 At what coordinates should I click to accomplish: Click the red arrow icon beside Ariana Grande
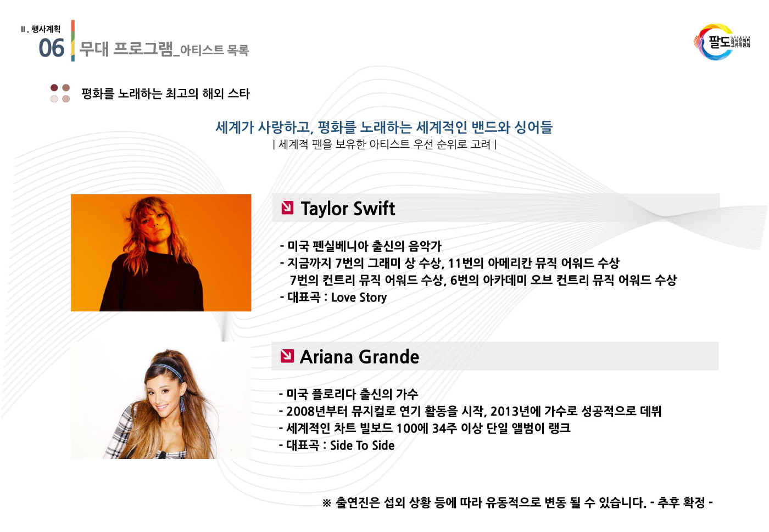point(287,356)
